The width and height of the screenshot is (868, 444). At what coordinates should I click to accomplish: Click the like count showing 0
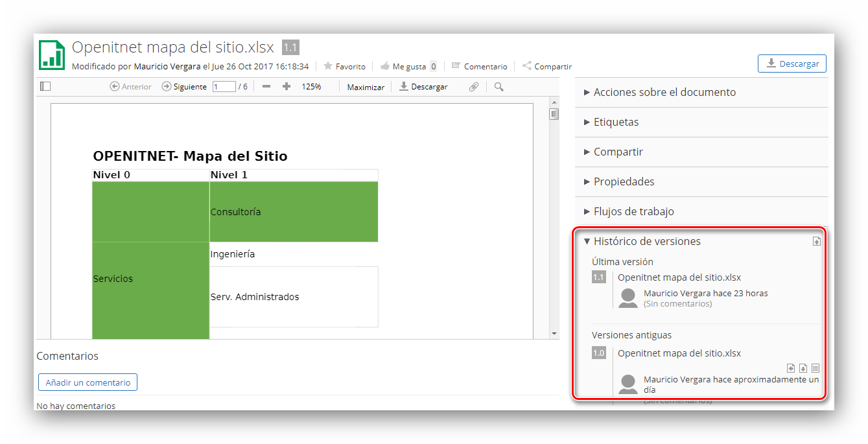point(433,66)
